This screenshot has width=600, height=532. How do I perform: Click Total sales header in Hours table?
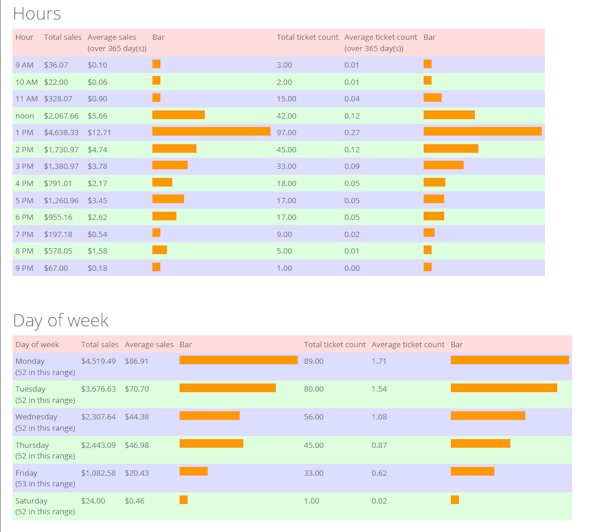point(63,37)
